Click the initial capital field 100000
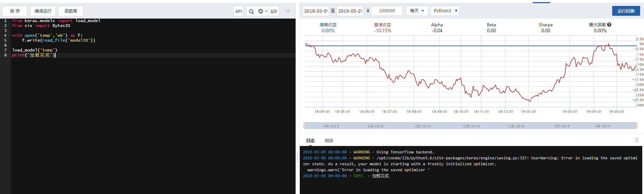 [387, 11]
